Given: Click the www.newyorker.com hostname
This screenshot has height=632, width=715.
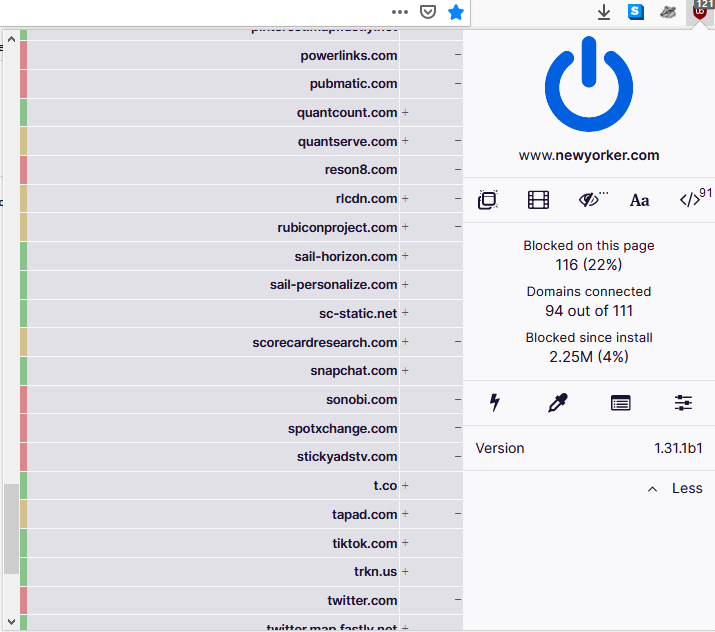Looking at the screenshot, I should tap(589, 155).
